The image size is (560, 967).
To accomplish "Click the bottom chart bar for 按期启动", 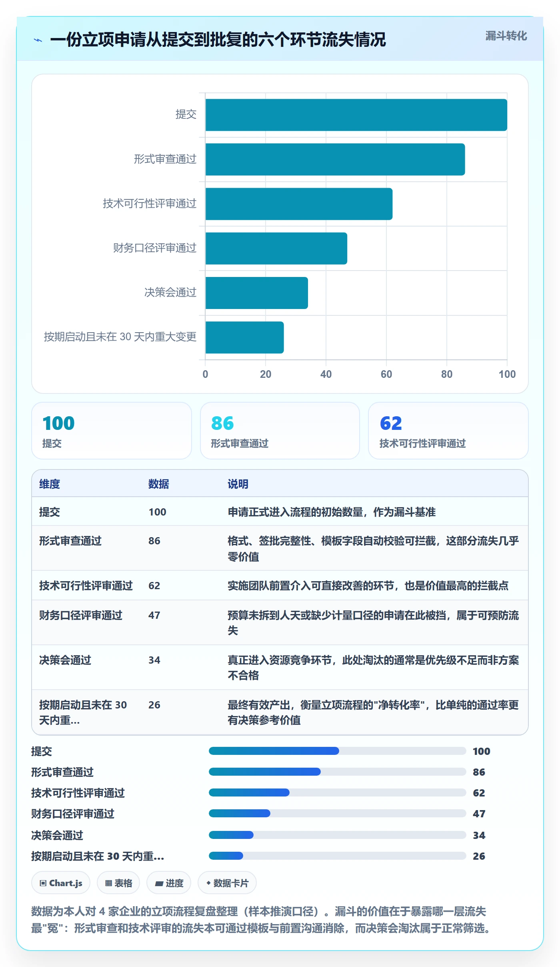I will click(x=245, y=337).
